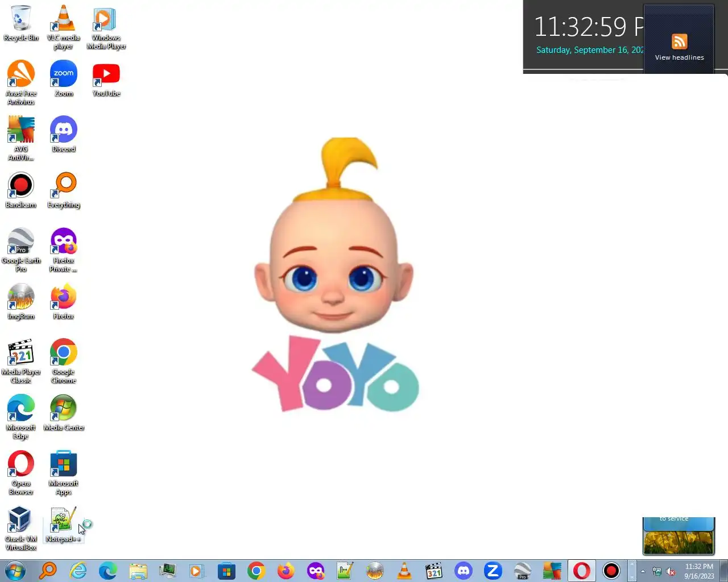Open Avast Free Antivirus desktop shortcut
728x582 pixels.
pyautogui.click(x=21, y=82)
